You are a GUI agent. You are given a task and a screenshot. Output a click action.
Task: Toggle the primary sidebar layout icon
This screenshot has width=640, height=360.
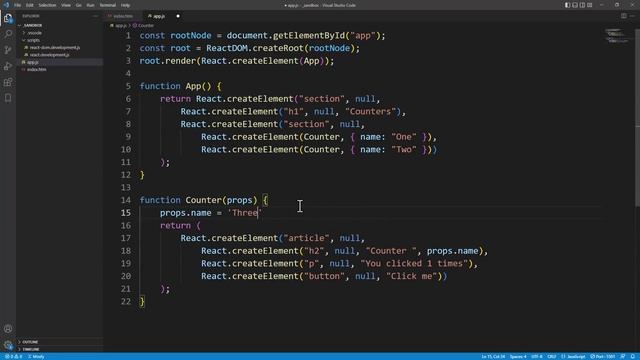[567, 5]
